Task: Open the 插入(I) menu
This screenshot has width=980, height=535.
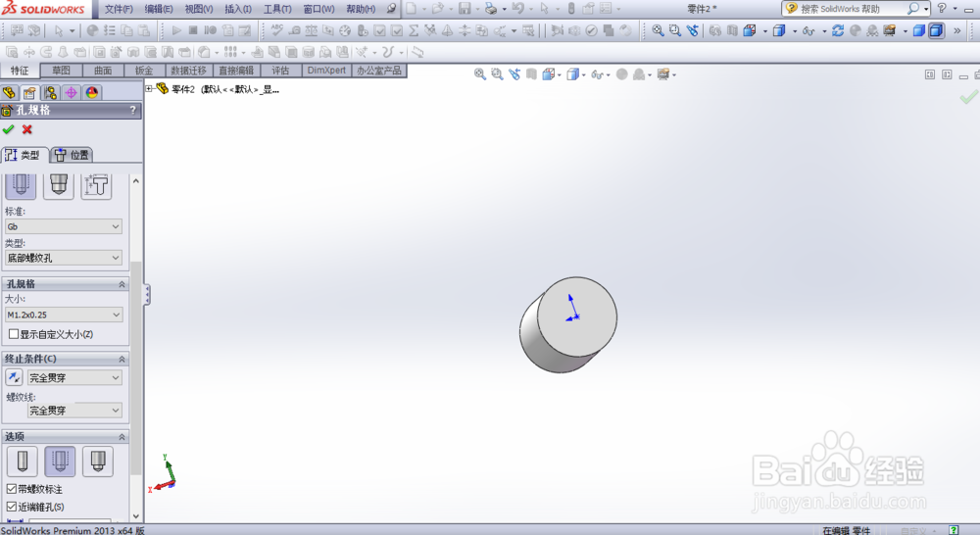Action: pyautogui.click(x=238, y=9)
